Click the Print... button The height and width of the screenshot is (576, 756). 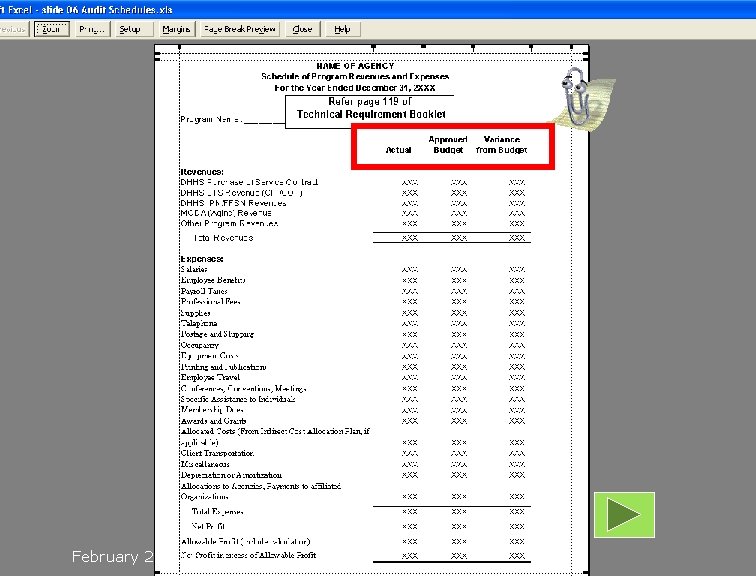(92, 29)
